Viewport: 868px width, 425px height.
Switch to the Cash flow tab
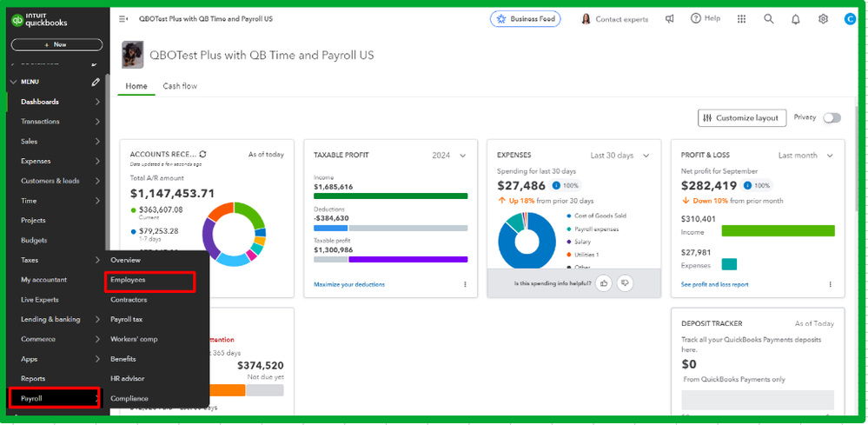tap(180, 86)
